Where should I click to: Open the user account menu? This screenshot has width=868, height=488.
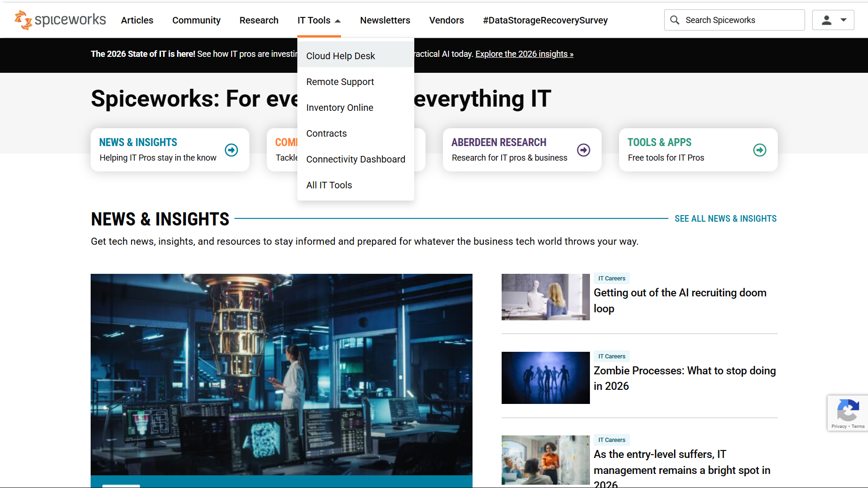833,20
